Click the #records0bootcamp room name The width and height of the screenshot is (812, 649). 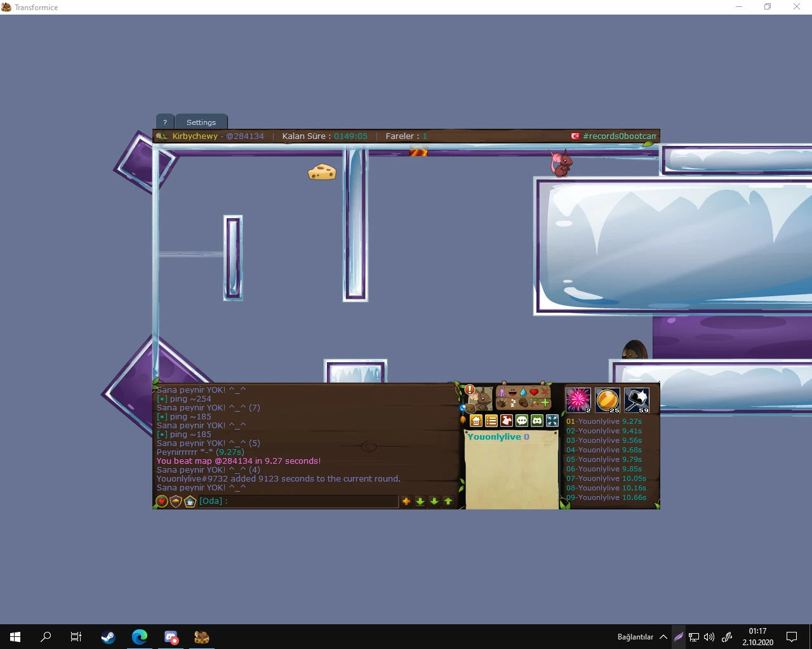pos(620,136)
